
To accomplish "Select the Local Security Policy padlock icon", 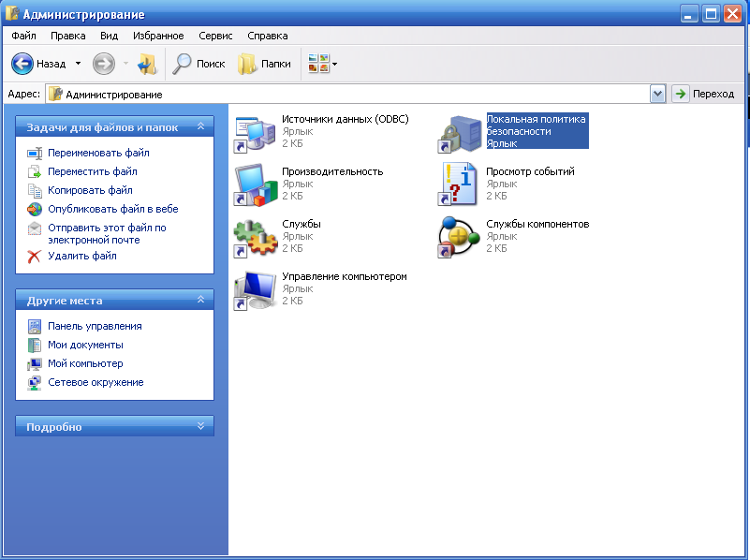I will click(x=459, y=134).
